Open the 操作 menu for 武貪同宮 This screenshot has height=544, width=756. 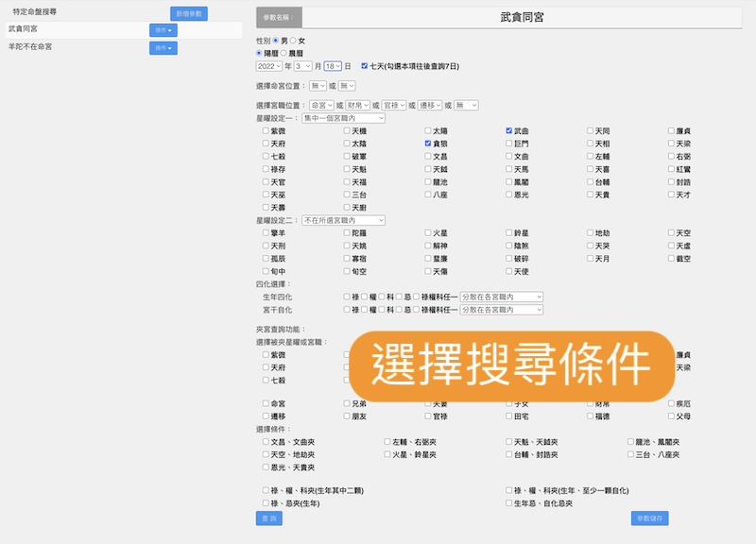click(x=163, y=30)
